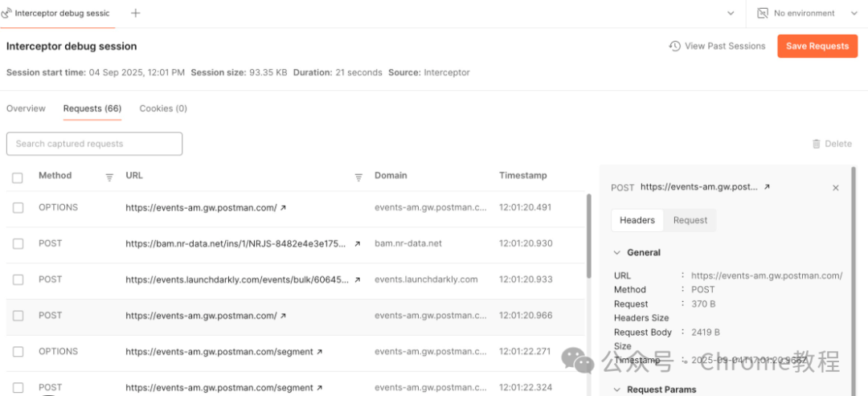Click timestamp 12:01:20.930

(526, 243)
